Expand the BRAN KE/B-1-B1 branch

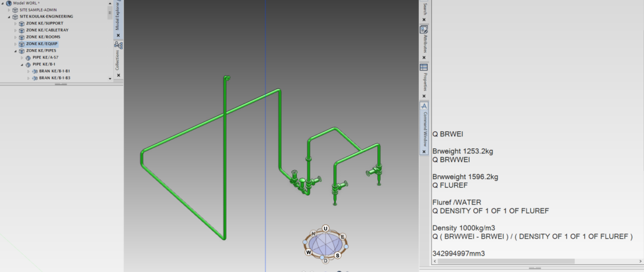tap(28, 71)
